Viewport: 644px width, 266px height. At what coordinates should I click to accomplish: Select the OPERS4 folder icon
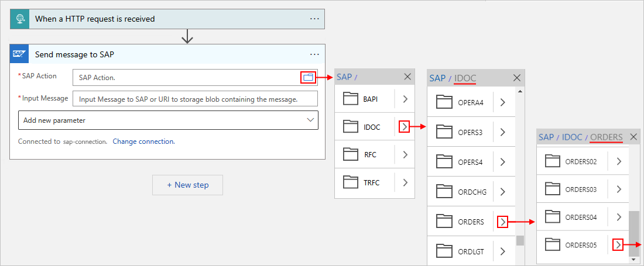click(x=444, y=162)
